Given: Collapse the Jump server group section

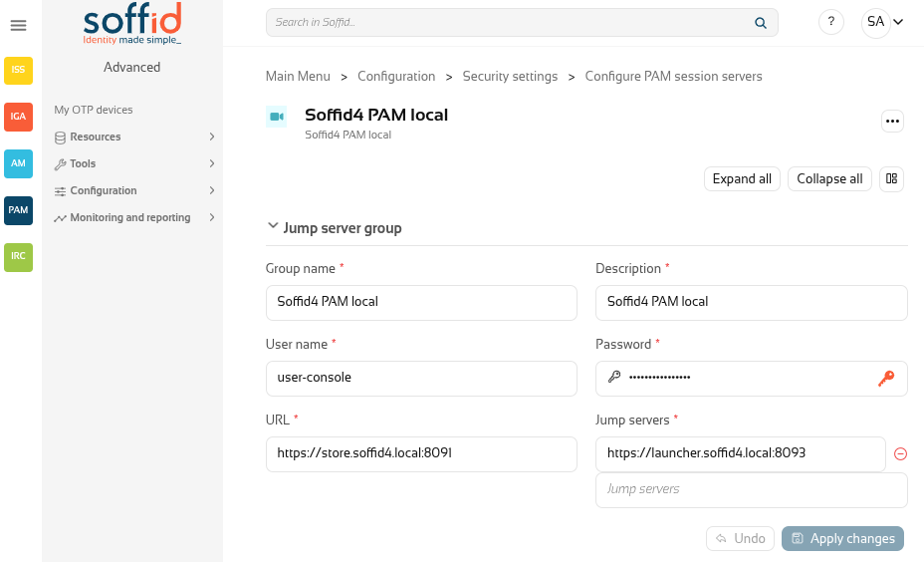Looking at the screenshot, I should 272,226.
